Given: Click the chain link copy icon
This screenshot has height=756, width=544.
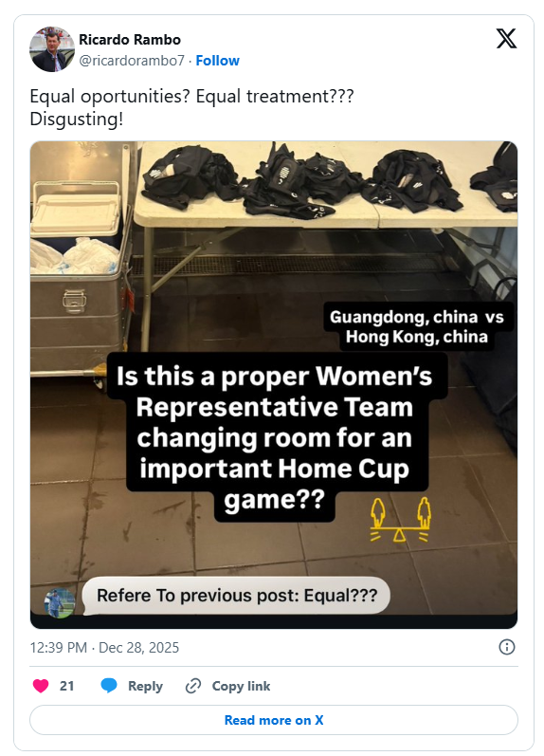Looking at the screenshot, I should 193,686.
